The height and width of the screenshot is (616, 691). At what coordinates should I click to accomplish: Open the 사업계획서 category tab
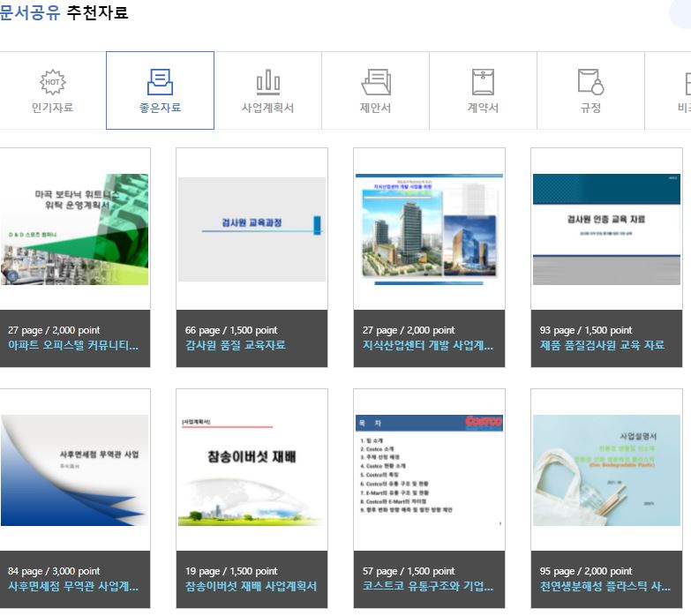268,90
